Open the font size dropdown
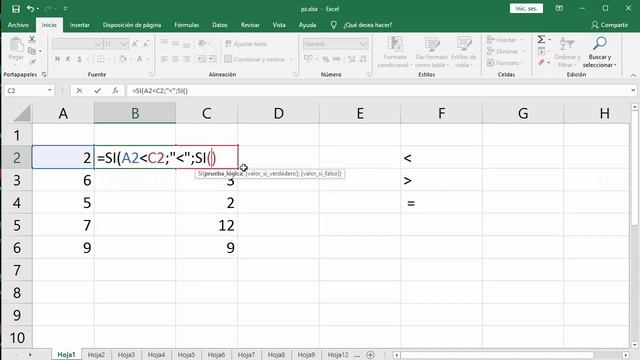 tap(124, 44)
